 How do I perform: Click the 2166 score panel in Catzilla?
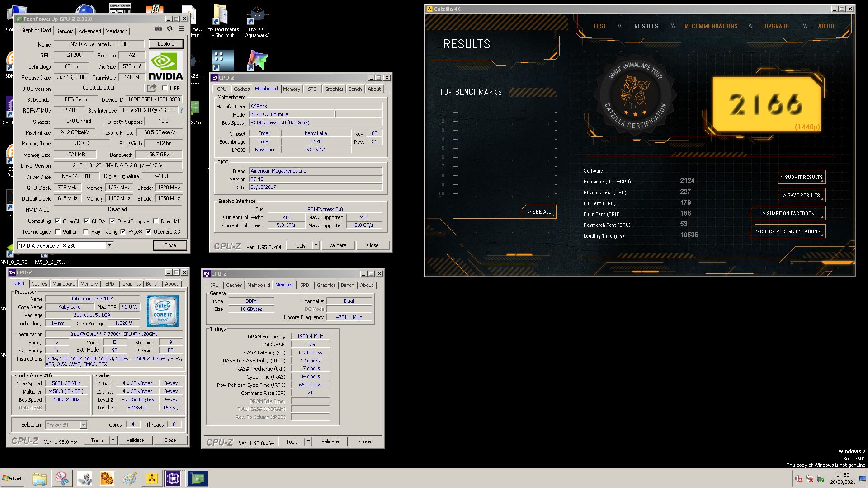pos(766,104)
